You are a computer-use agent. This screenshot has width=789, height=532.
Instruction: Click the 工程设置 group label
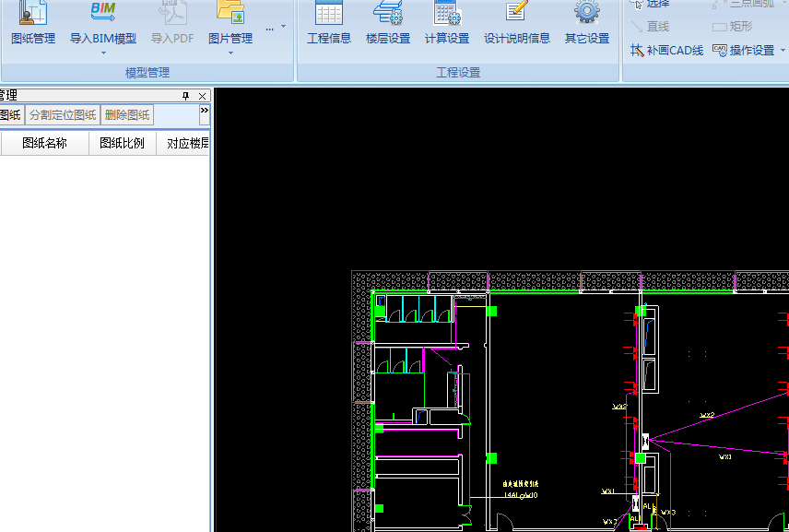(x=458, y=73)
